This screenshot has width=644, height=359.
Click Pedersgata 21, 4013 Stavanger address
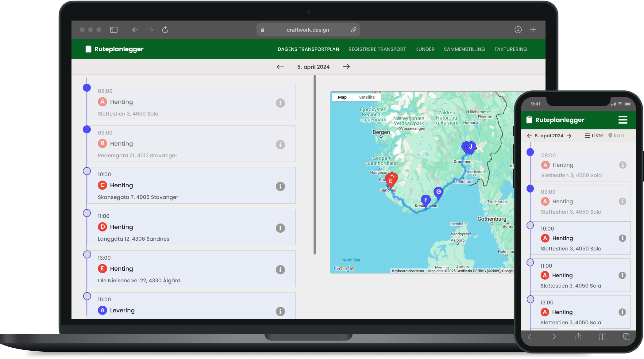pos(137,155)
